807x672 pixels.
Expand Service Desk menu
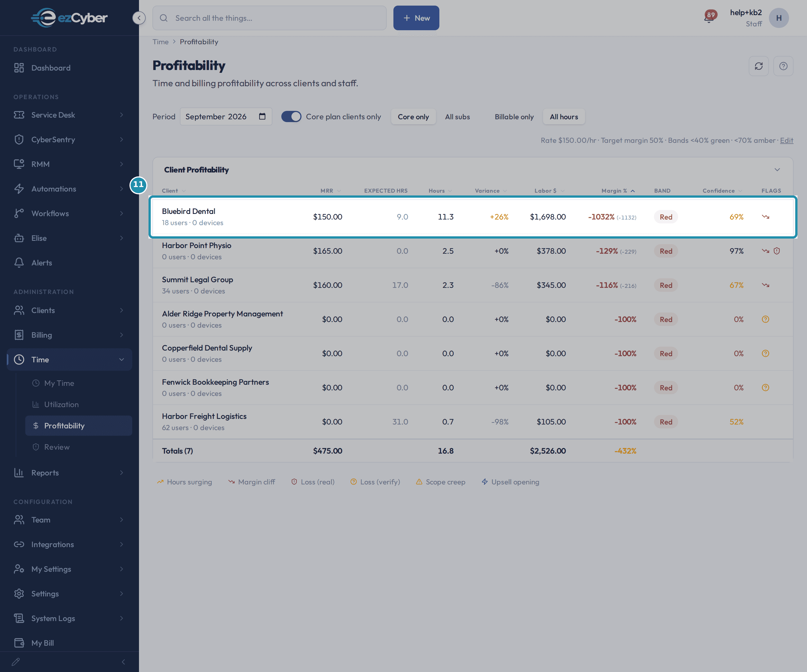pyautogui.click(x=69, y=115)
